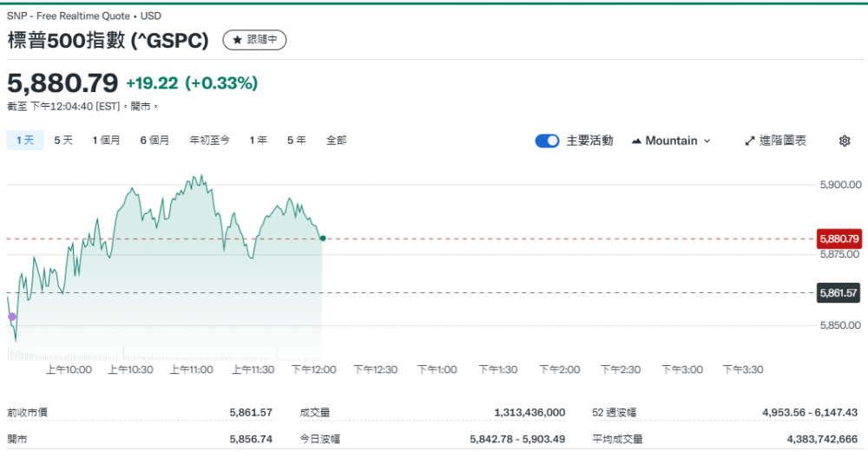Open the 進階圖表 advanced chart link
The width and height of the screenshot is (868, 458).
[x=782, y=141]
